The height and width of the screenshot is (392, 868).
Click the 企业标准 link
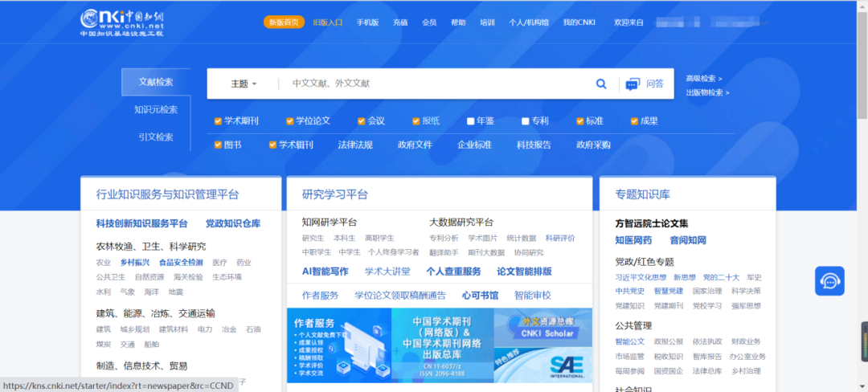coord(474,145)
